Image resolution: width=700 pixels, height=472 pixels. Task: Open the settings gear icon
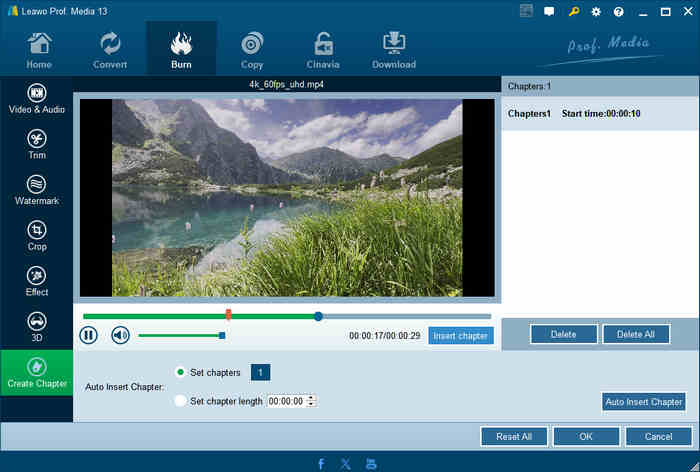click(x=596, y=12)
